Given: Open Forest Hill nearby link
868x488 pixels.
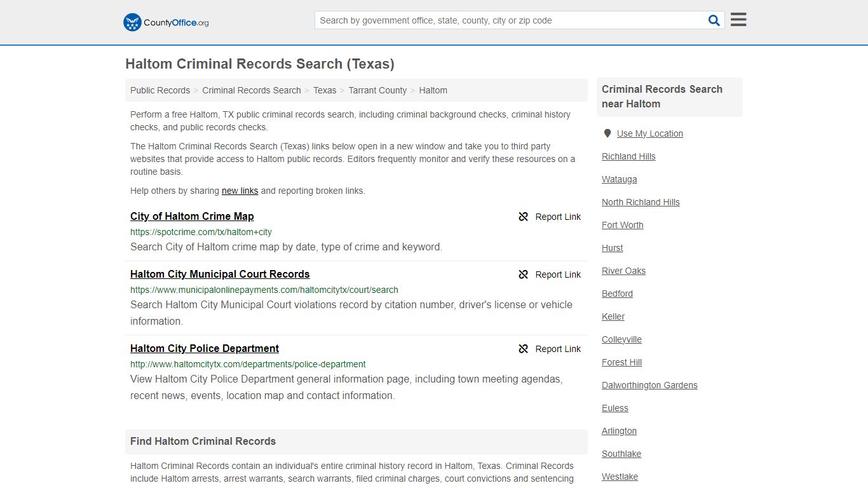Looking at the screenshot, I should (621, 362).
